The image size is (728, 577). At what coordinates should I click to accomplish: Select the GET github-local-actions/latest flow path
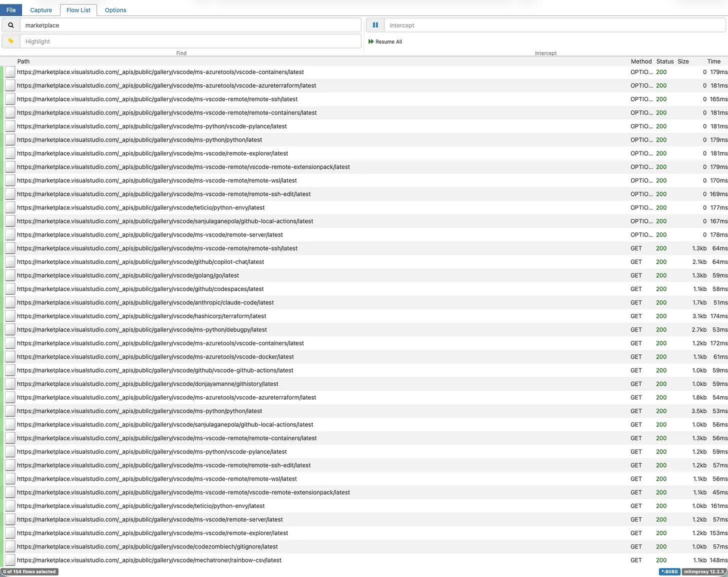(x=165, y=424)
